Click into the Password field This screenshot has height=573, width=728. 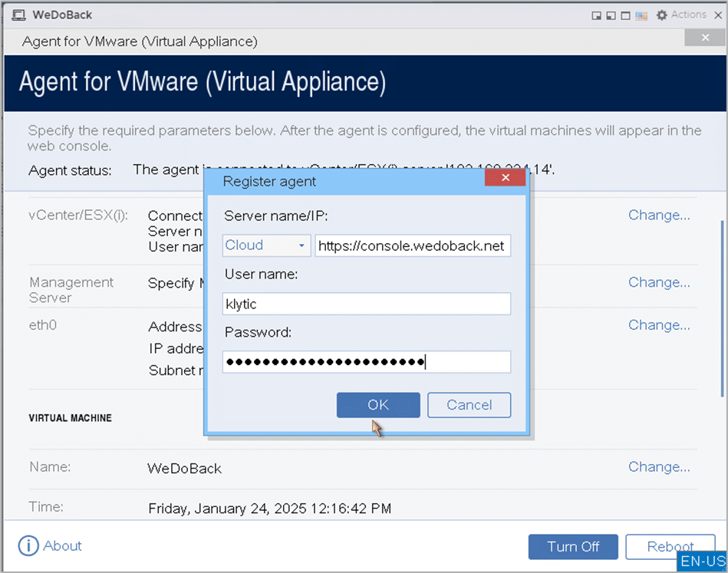367,362
